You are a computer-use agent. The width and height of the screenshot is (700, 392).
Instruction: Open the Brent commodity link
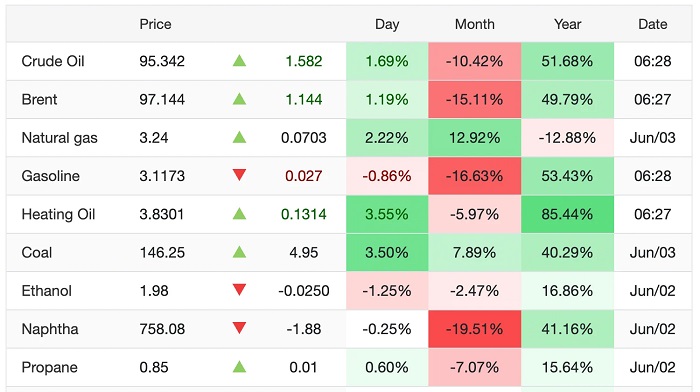point(39,99)
